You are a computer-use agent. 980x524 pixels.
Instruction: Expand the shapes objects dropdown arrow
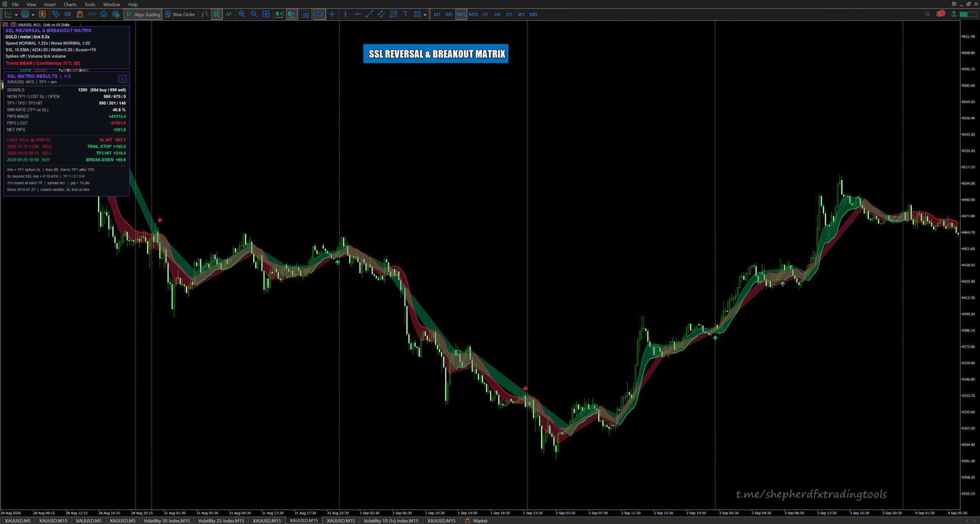point(425,15)
